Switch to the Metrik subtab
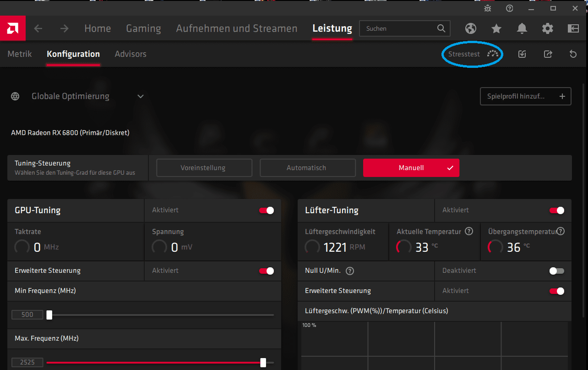Image resolution: width=588 pixels, height=370 pixels. pos(20,54)
